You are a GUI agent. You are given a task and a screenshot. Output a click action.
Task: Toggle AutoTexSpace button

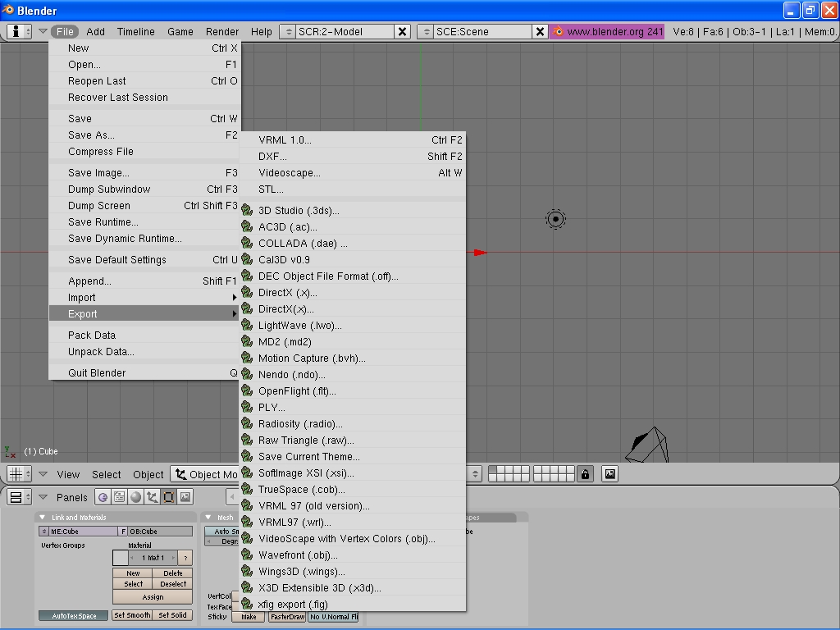tap(74, 615)
